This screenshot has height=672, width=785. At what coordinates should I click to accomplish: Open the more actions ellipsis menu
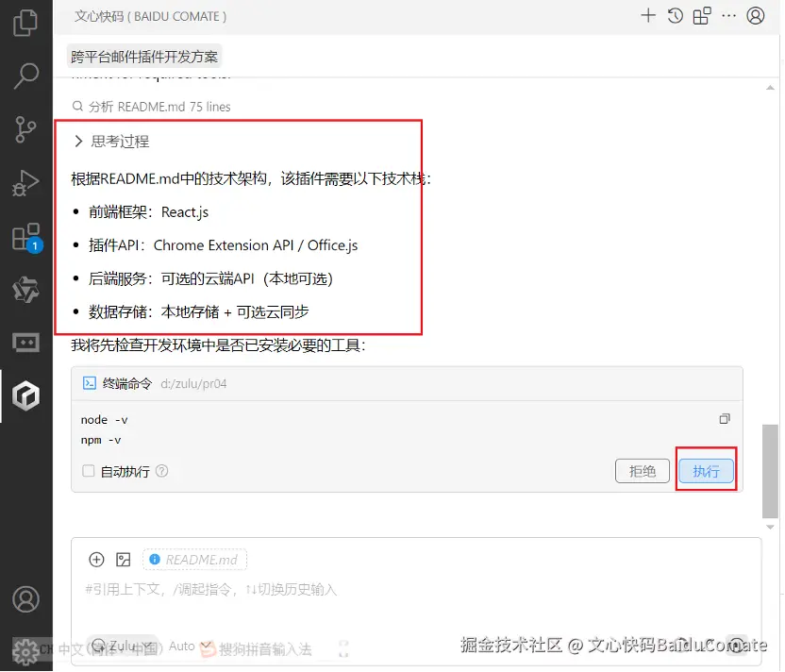(x=728, y=15)
